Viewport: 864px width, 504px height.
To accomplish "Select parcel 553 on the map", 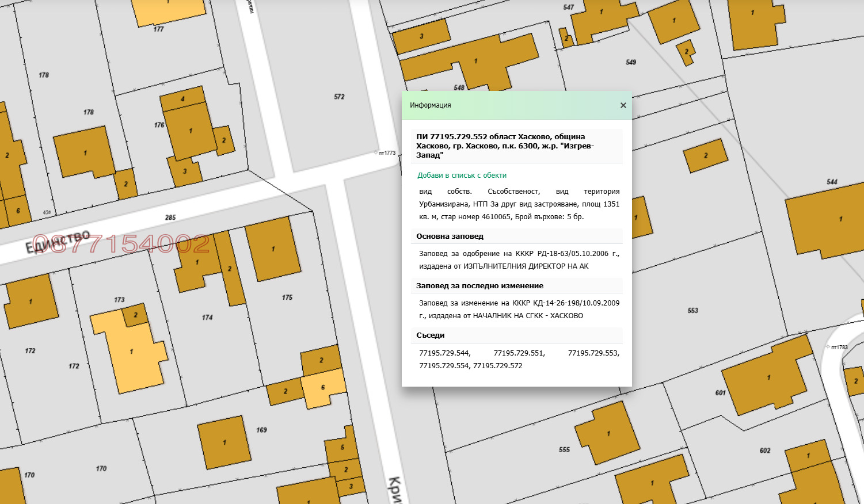I will click(692, 311).
